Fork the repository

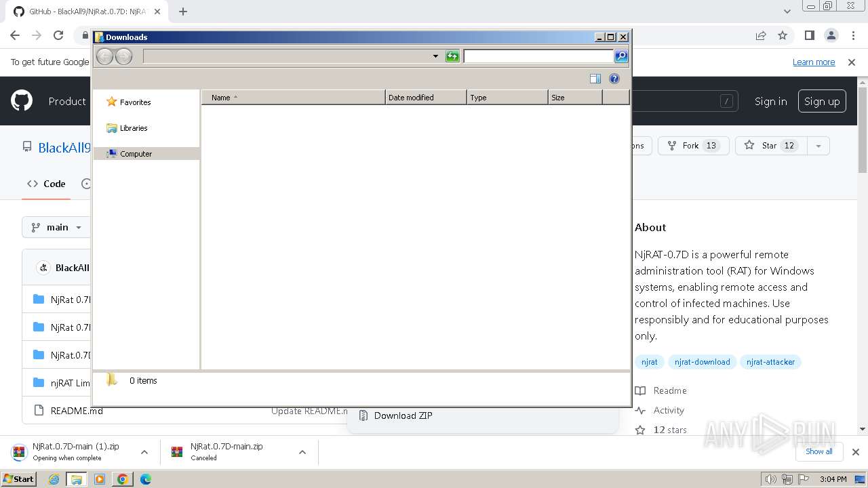click(x=693, y=146)
